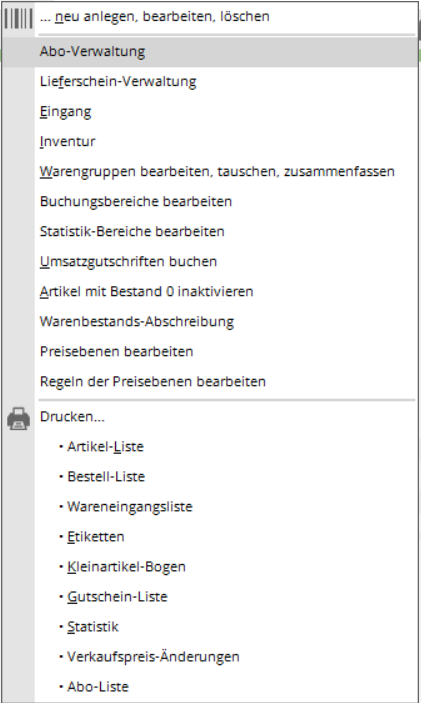Click the barcode icon at menu top
Screen dimensions: 421x703
pos(18,19)
